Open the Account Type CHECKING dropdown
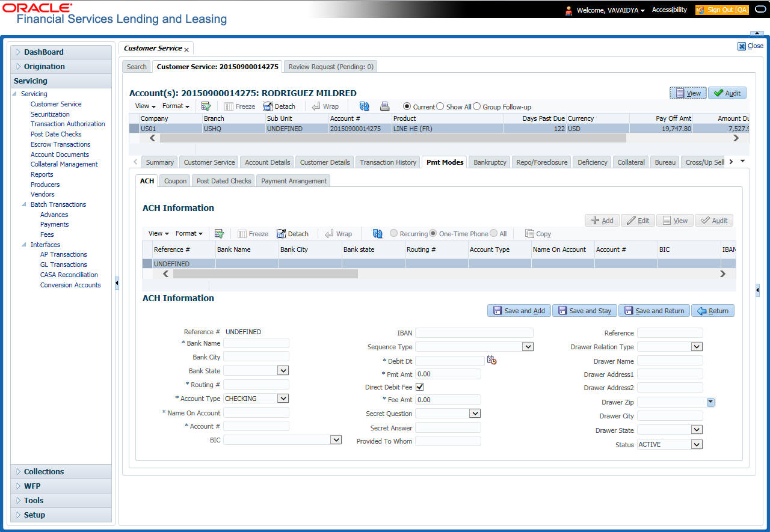Screen dimensions: 770x532 point(283,399)
